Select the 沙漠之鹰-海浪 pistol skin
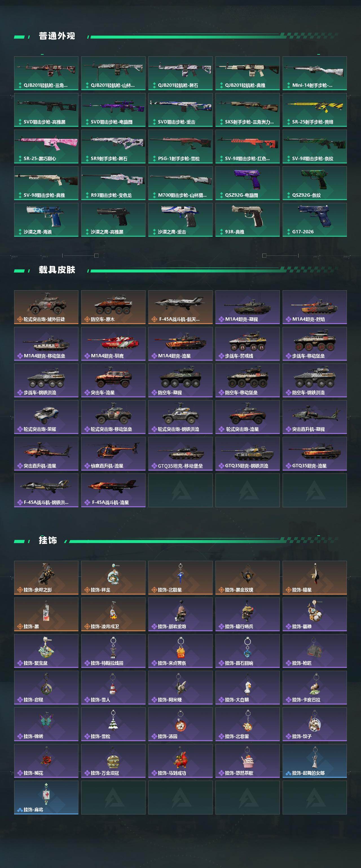Viewport: 361px width, 868px height. (x=46, y=220)
